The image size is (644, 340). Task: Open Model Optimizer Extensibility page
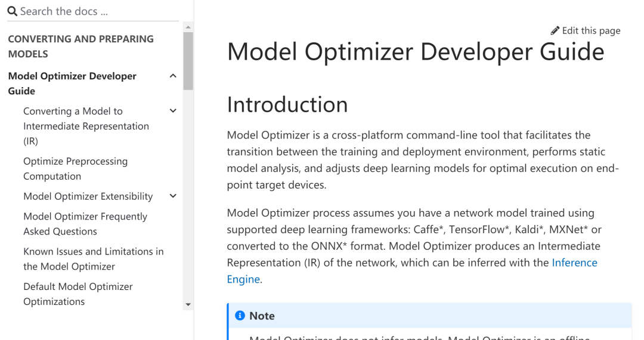pos(88,196)
